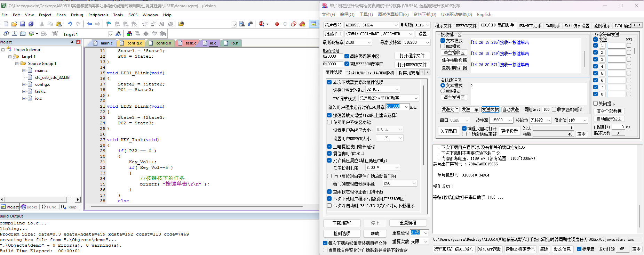This screenshot has height=255, width=644.
Task: Open a file with the folder icon
Action: [14, 24]
